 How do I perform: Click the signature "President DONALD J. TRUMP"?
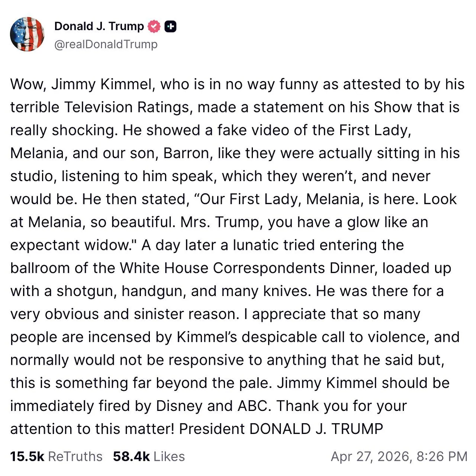(281, 429)
